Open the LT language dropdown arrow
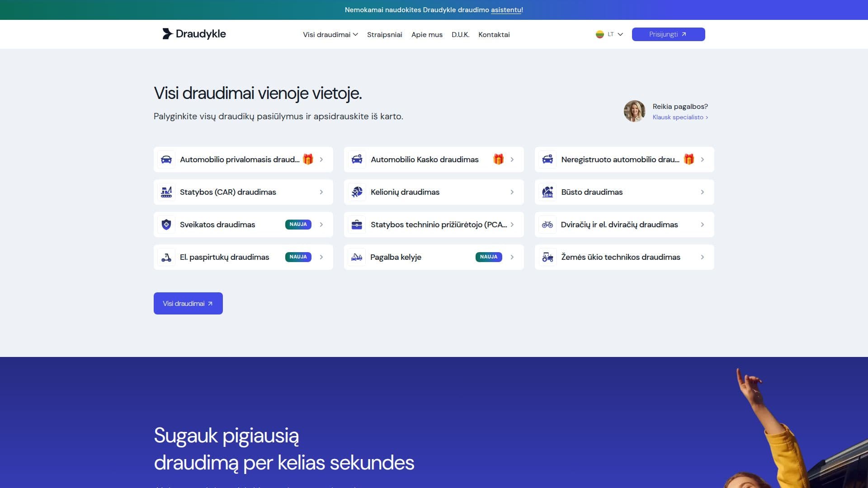868x488 pixels. click(620, 34)
